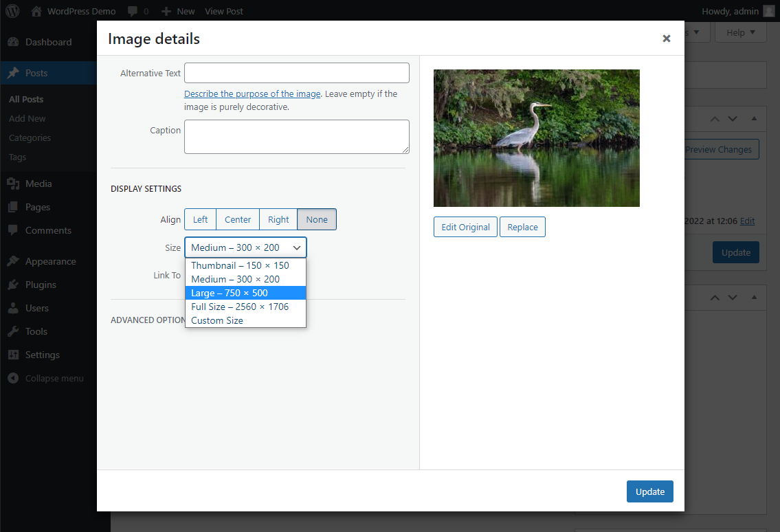Click the WordPress Demo site name
780x532 pixels.
[82, 11]
